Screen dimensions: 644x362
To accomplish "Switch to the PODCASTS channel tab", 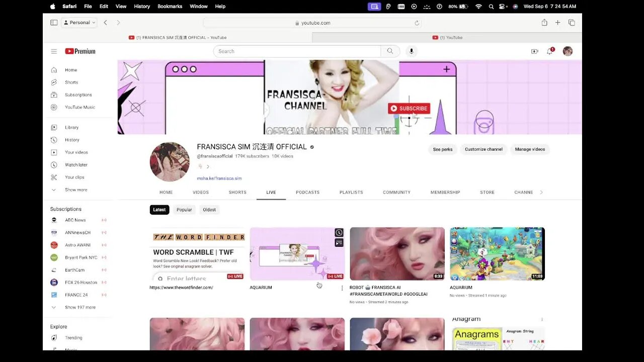I will tap(307, 193).
